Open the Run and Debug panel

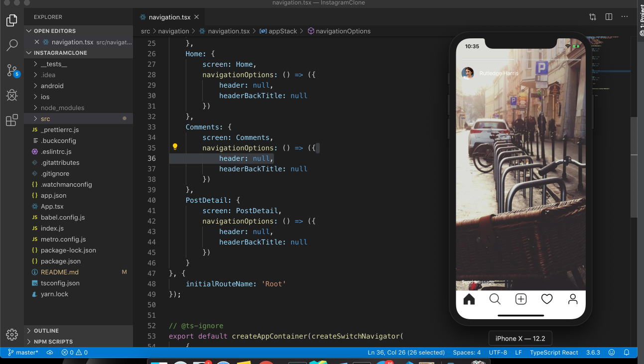tap(12, 95)
